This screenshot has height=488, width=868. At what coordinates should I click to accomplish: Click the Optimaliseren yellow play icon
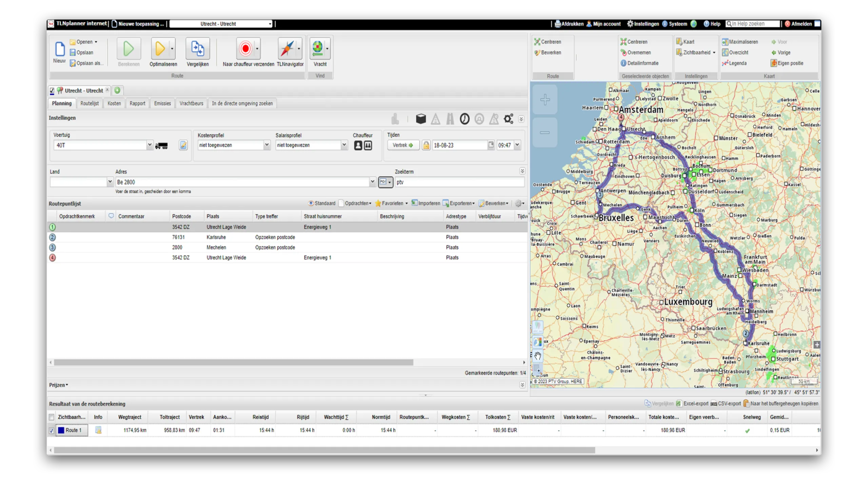tap(160, 48)
